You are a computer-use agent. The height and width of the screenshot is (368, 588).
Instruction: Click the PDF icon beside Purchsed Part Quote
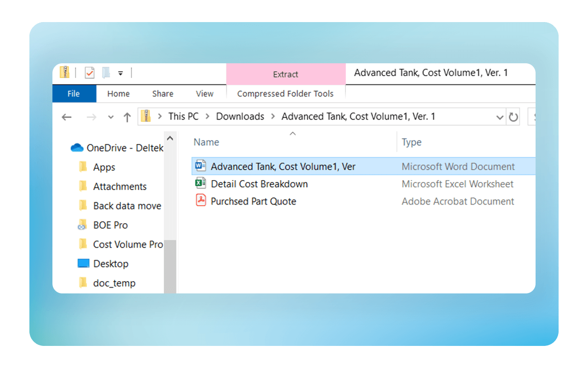[x=200, y=201]
